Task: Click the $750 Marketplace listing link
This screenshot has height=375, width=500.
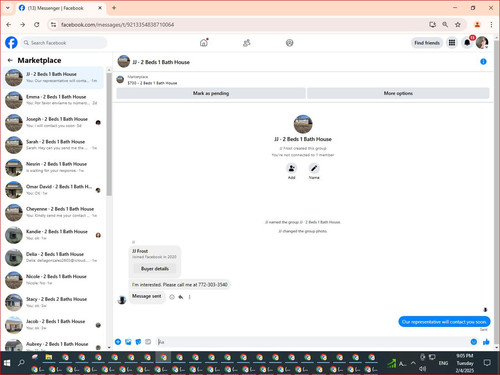Action: click(152, 83)
